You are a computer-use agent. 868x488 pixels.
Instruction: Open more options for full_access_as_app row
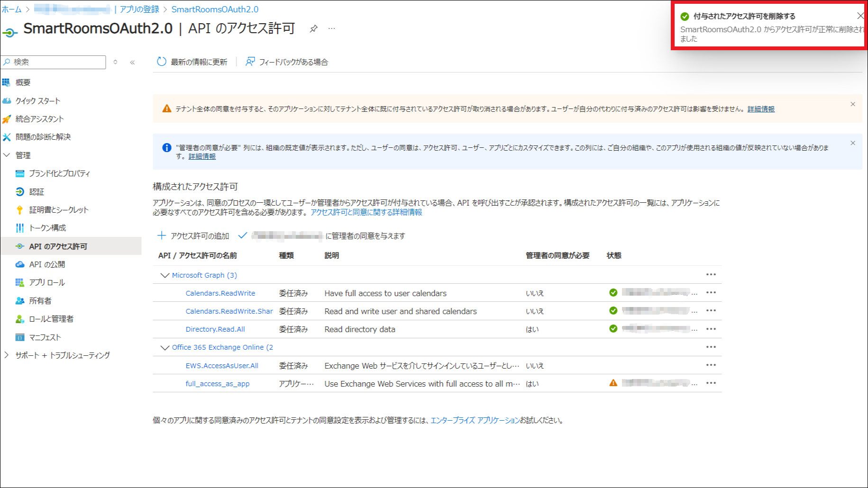[x=711, y=383]
